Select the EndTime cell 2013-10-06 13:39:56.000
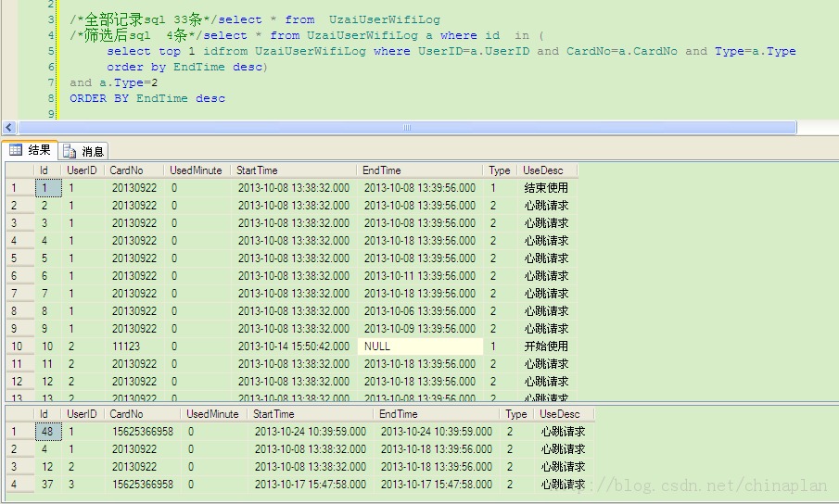Image resolution: width=839 pixels, height=504 pixels. 420,311
